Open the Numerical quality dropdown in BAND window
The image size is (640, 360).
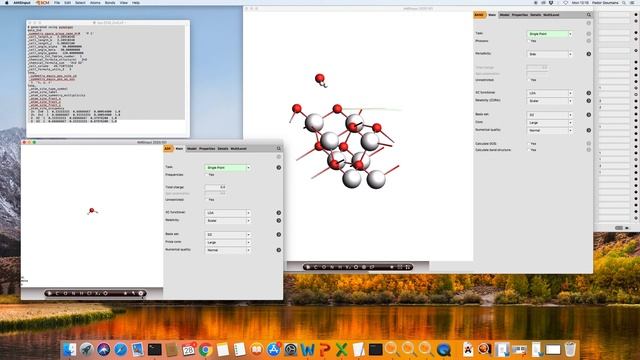549,130
